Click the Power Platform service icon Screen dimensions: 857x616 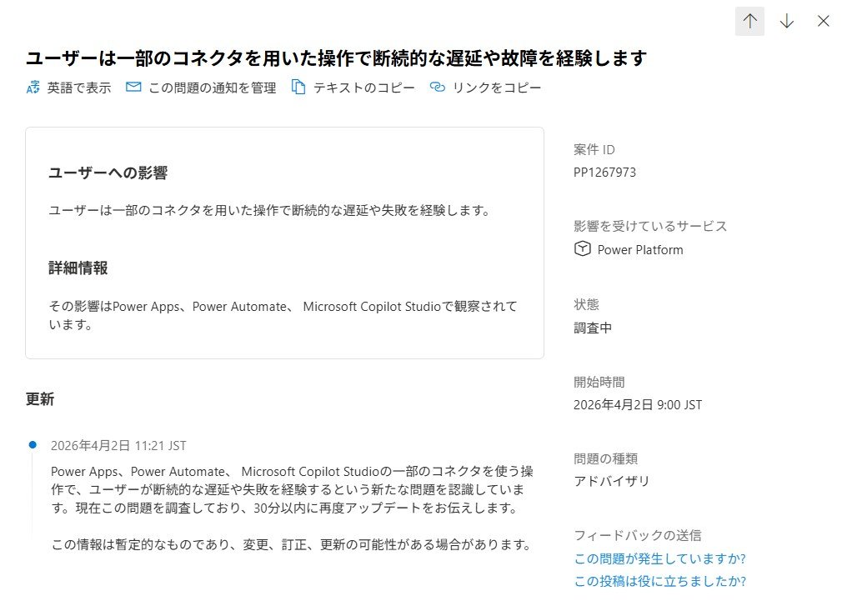click(x=583, y=249)
